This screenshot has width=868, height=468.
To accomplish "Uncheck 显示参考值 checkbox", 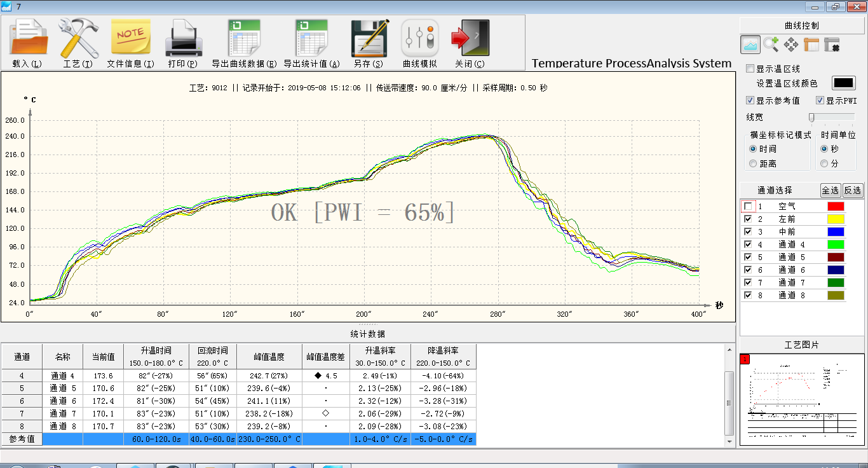I will [x=750, y=100].
